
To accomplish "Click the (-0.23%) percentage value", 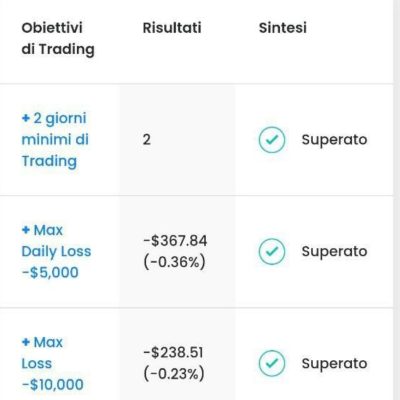I will tap(174, 374).
